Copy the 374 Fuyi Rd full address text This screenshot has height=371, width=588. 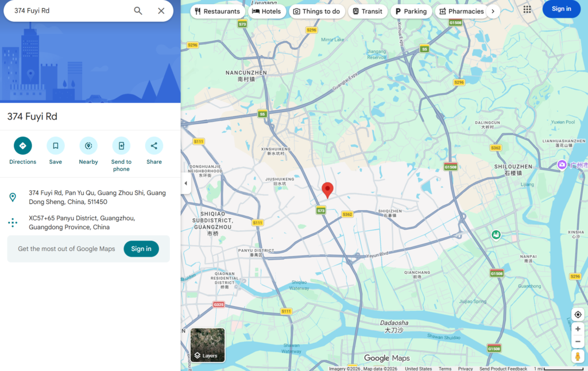tap(97, 198)
